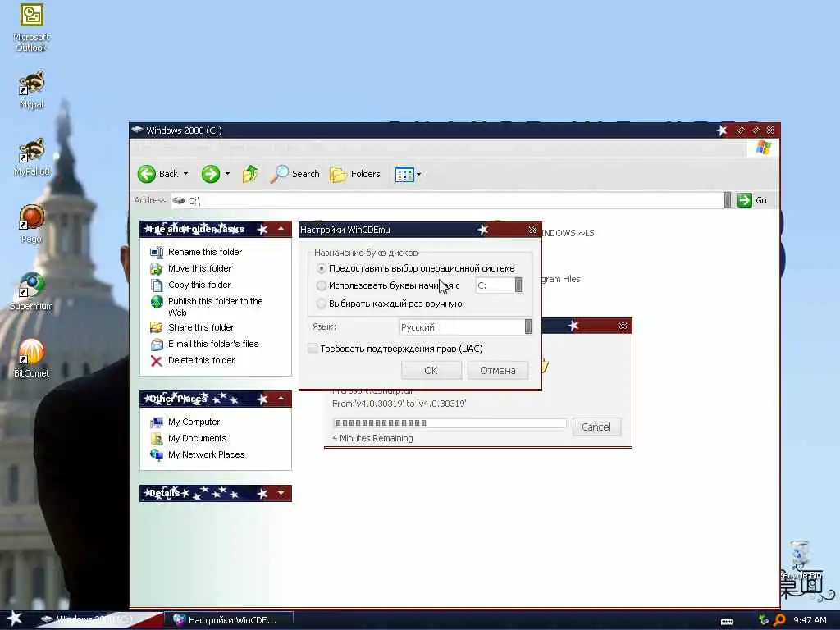Launch the MyPal 68 desktop shortcut
This screenshot has height=630, width=840.
(32, 157)
